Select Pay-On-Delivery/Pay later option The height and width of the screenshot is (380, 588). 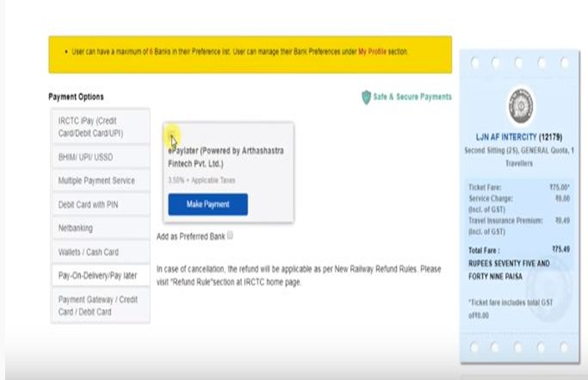click(100, 275)
